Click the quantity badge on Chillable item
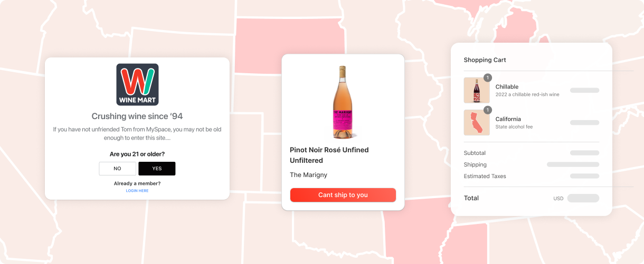This screenshot has height=264, width=644. (x=488, y=78)
